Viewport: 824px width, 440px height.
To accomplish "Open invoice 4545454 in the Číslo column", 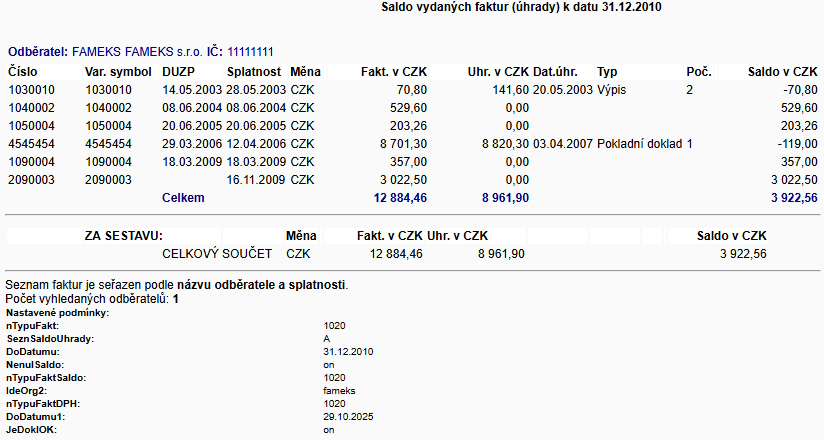I will (30, 144).
